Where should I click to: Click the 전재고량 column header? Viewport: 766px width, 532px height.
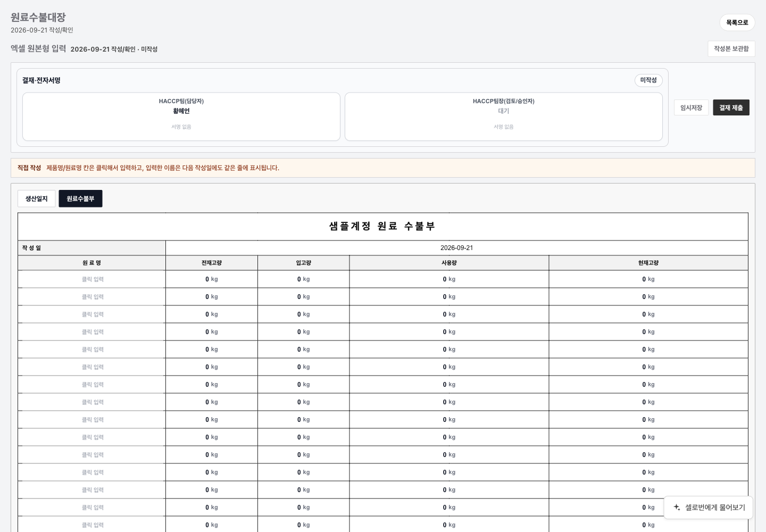[x=212, y=263]
